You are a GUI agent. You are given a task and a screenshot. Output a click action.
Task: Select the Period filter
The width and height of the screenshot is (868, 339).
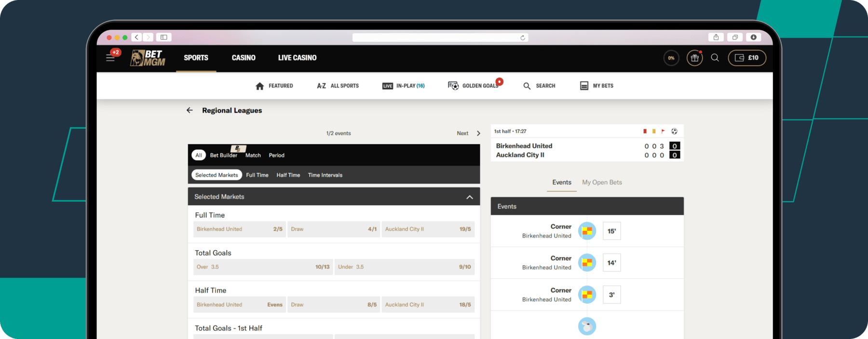coord(277,155)
